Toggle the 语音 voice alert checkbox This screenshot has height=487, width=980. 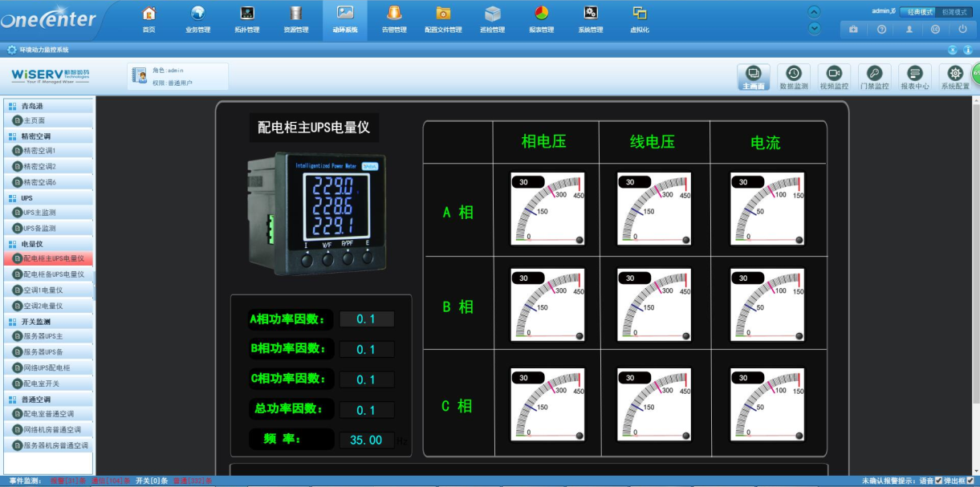(x=939, y=481)
